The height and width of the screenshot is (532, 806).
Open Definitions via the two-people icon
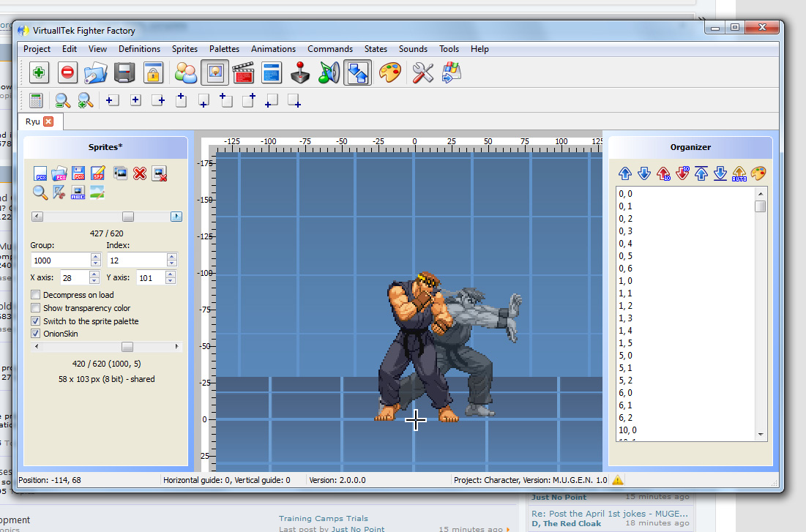coord(185,72)
